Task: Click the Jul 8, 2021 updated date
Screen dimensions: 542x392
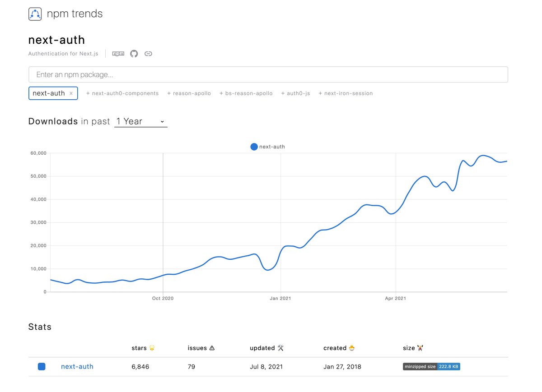Action: click(266, 367)
